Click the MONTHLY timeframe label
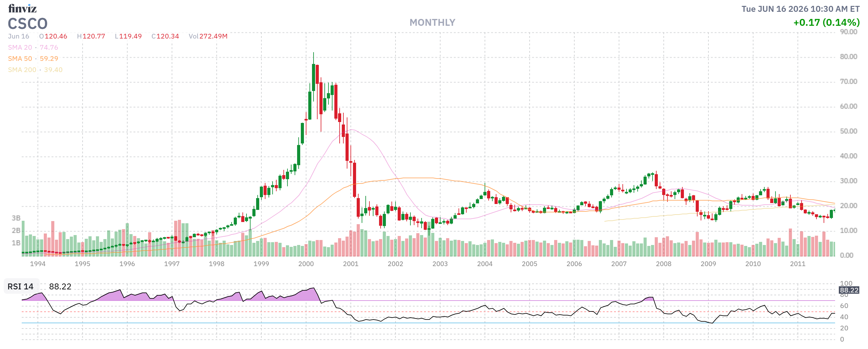 (x=432, y=23)
